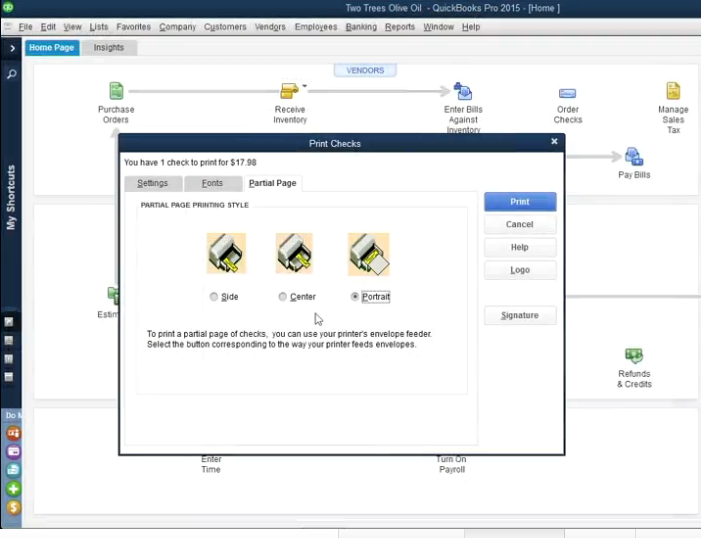Click the Pay Bills icon

tap(633, 157)
